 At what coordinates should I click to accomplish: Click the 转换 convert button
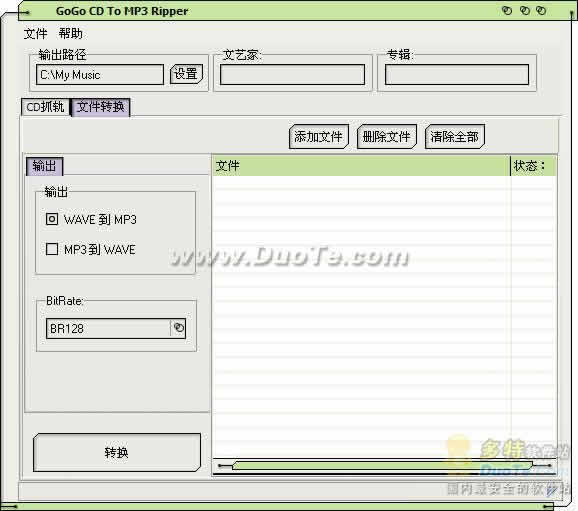click(x=117, y=452)
